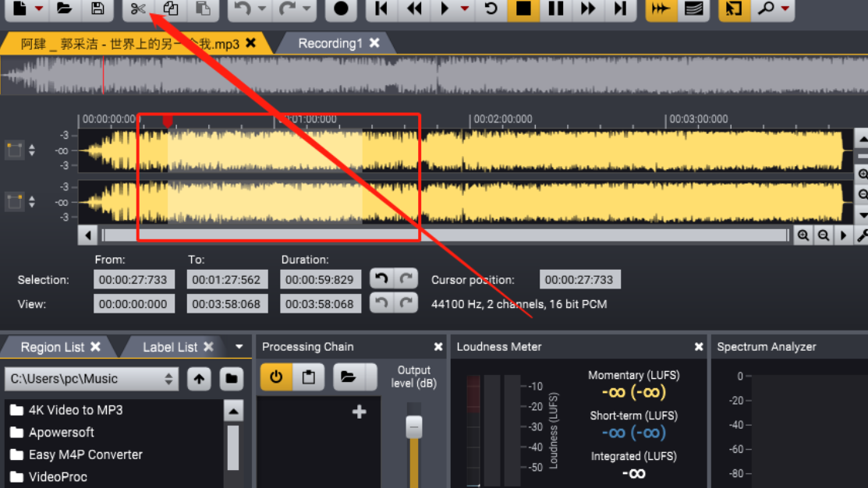This screenshot has width=868, height=488.
Task: Select the time selection tool icon
Action: click(x=734, y=9)
